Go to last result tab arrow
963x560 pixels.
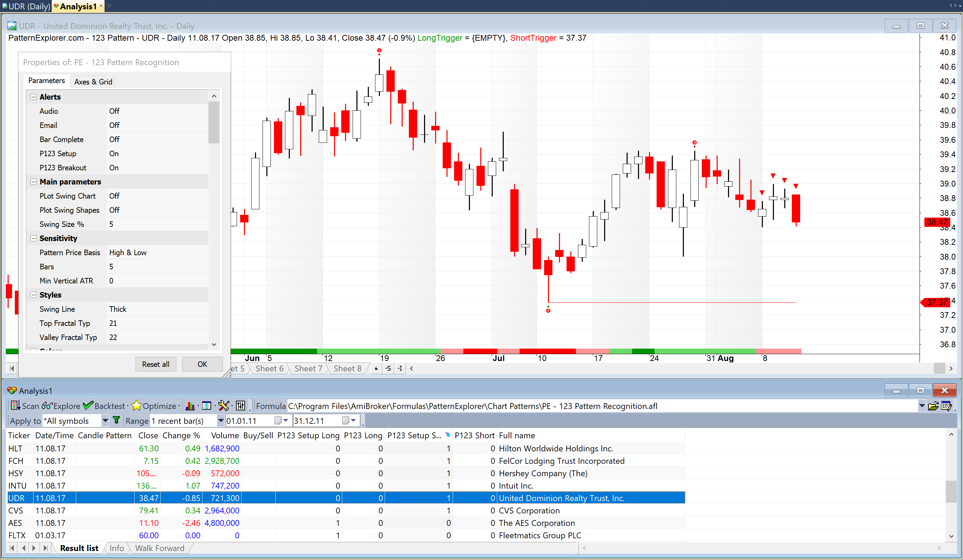pyautogui.click(x=46, y=548)
